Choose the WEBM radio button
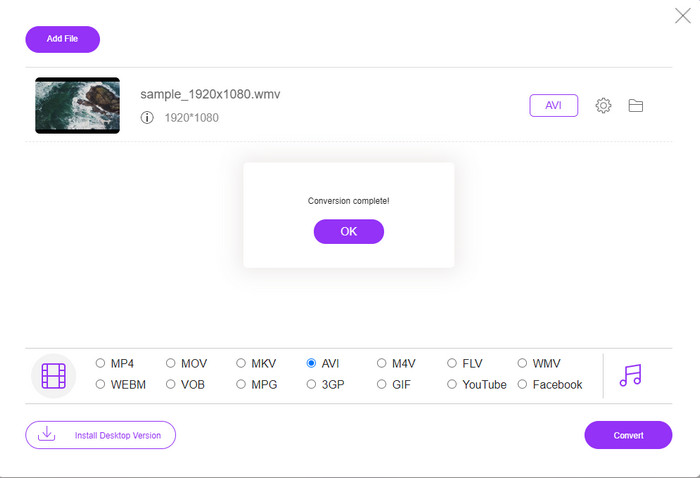This screenshot has width=700, height=478. pyautogui.click(x=100, y=384)
